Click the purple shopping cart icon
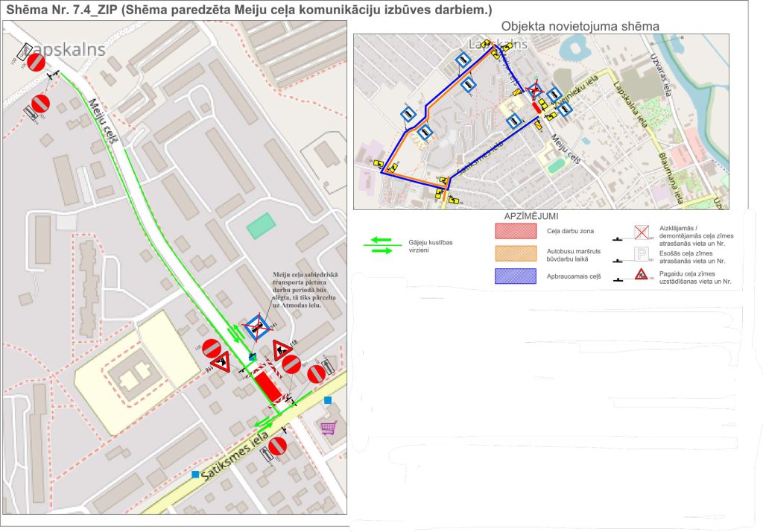This screenshot has height=532, width=763. click(328, 427)
